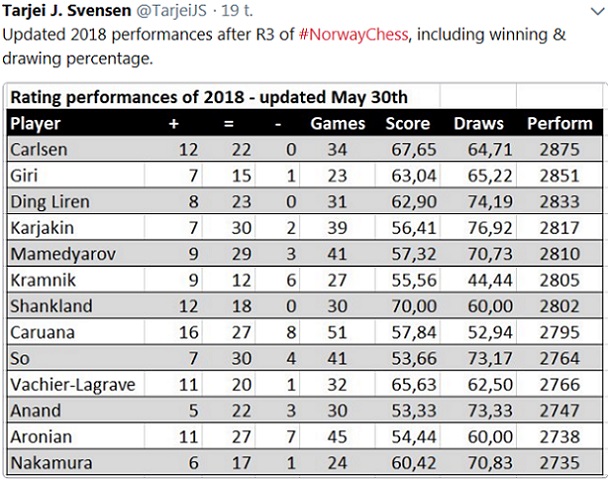Select the Games column header
Viewport: 608px width, 480px height.
click(338, 123)
